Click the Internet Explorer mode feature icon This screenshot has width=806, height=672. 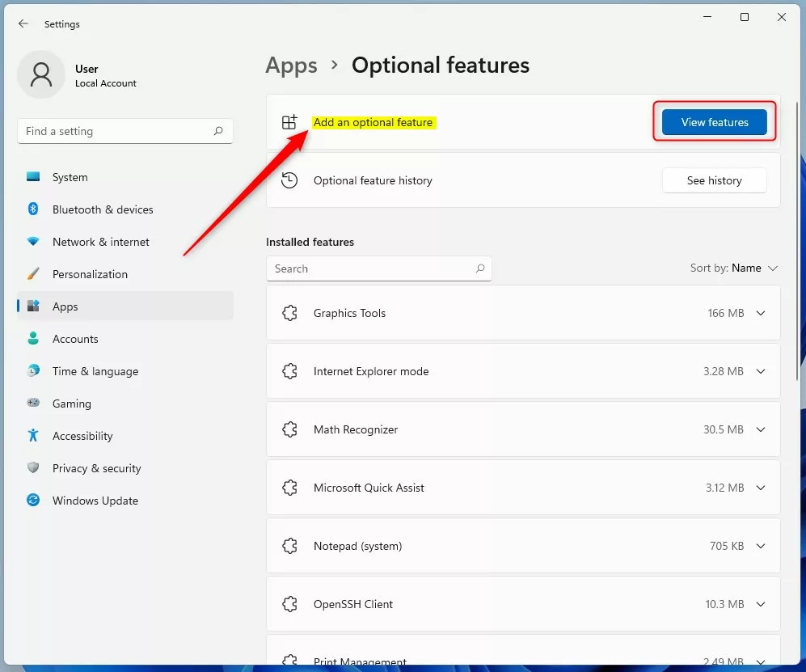[290, 370]
